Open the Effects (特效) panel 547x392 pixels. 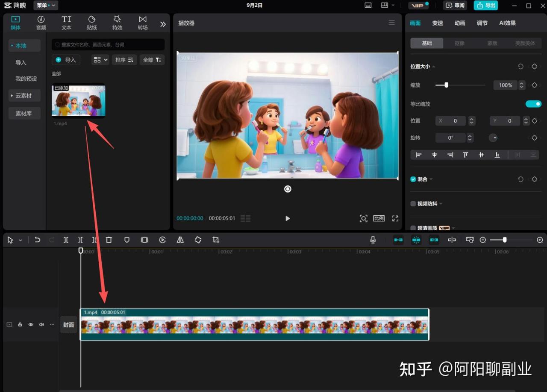[117, 23]
